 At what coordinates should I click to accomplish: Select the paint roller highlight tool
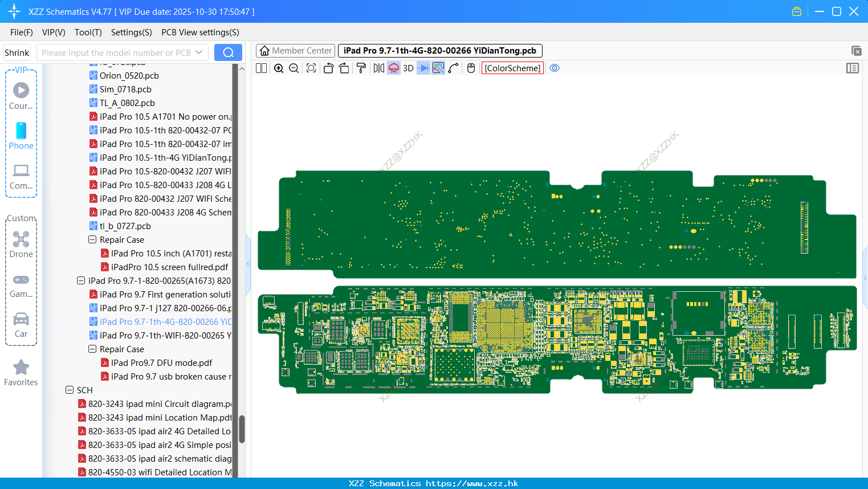tap(361, 68)
